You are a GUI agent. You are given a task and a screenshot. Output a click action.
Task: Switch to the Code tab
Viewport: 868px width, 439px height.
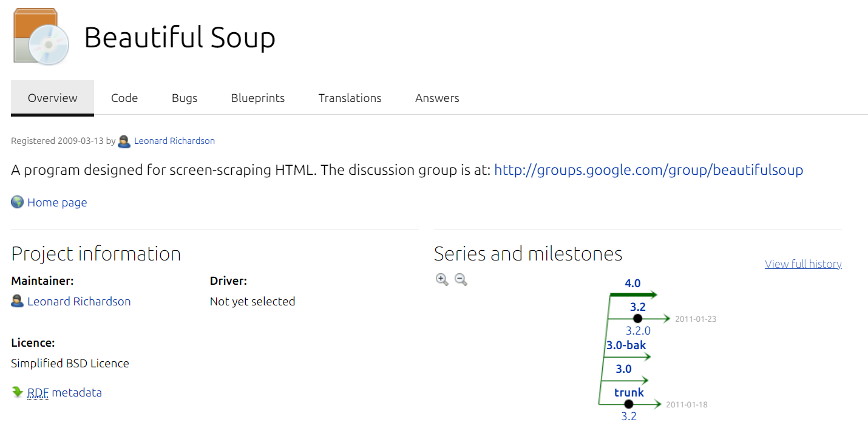[x=124, y=98]
